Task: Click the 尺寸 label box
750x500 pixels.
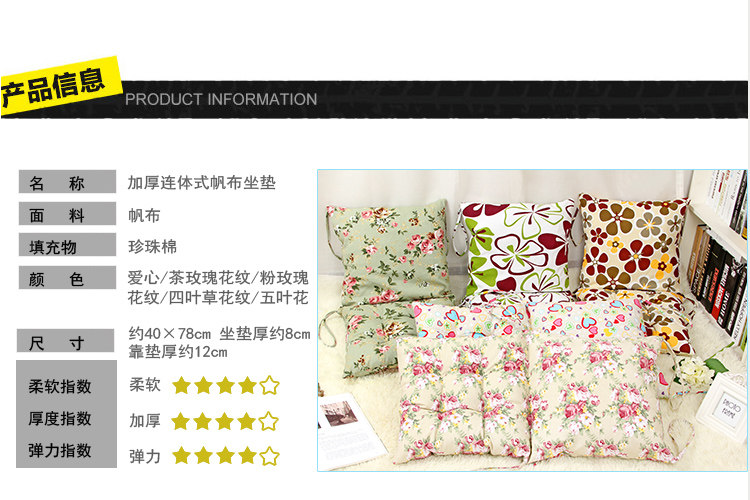Action: click(66, 341)
